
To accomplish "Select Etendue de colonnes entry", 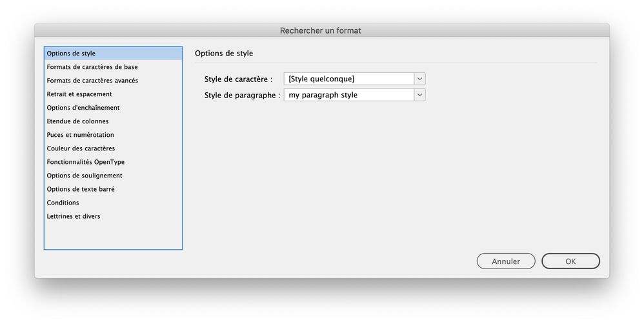I will point(77,121).
